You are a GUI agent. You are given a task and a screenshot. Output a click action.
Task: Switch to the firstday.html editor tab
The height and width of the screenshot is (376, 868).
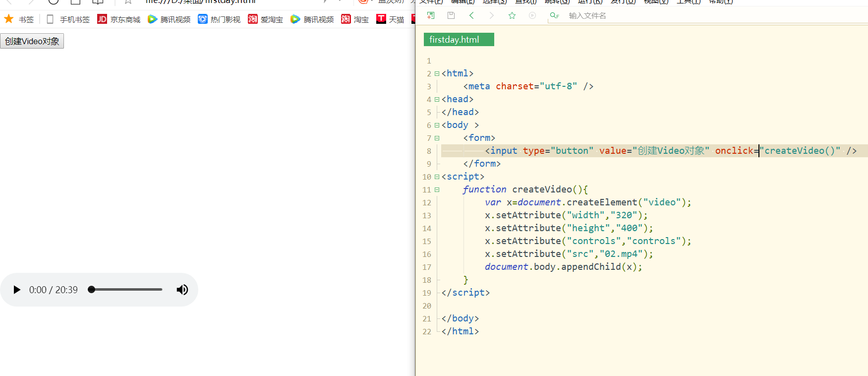pyautogui.click(x=459, y=40)
